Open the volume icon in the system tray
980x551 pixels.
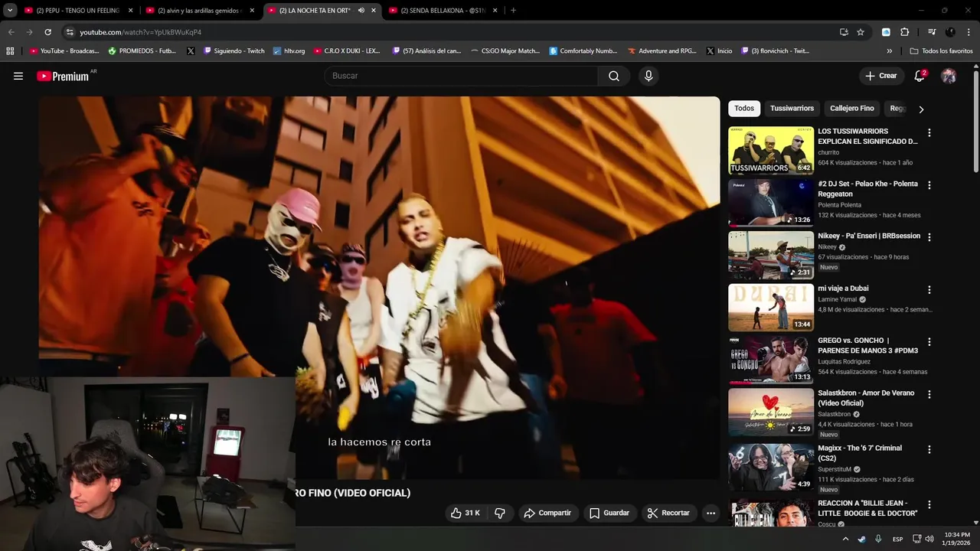929,539
